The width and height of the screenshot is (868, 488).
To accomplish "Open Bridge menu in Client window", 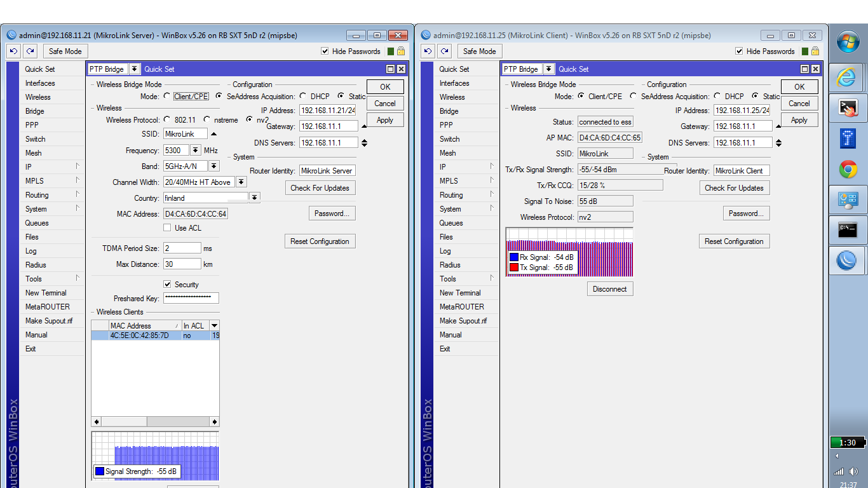I will pyautogui.click(x=466, y=111).
